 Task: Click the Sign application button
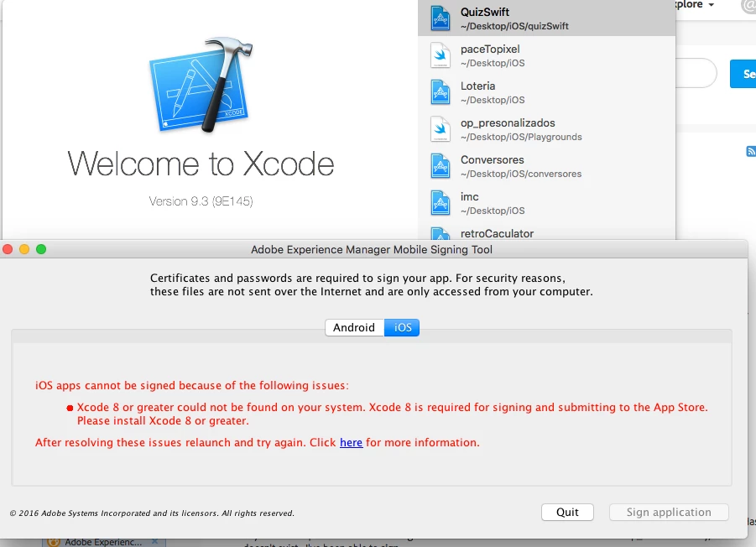(x=669, y=513)
